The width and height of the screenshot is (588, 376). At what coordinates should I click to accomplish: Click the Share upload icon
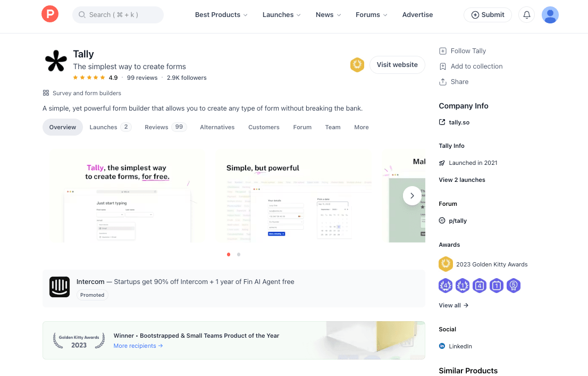point(442,82)
